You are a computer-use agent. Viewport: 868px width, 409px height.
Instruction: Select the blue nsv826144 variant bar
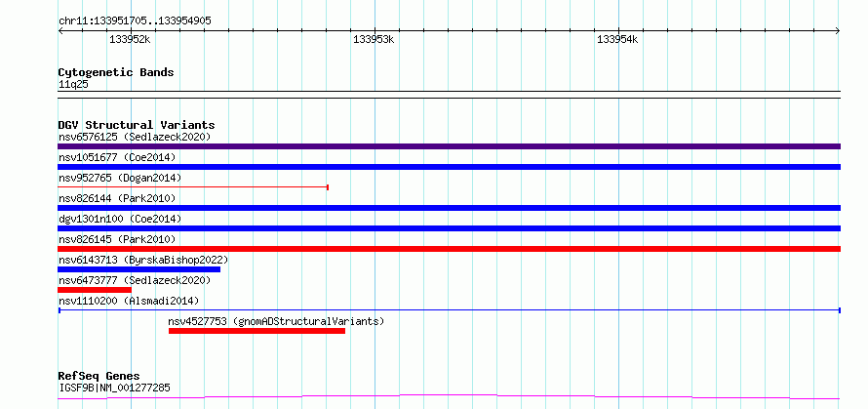[x=449, y=208]
